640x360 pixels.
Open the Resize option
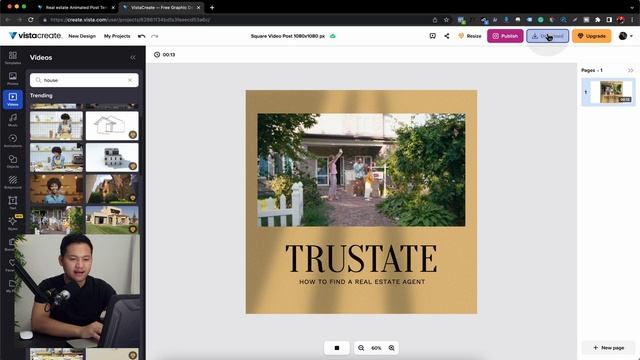tap(470, 36)
